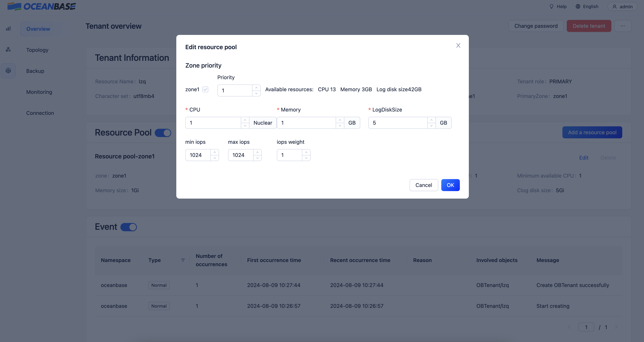This screenshot has height=342, width=644.
Task: Open the Backup menu item
Action: tap(35, 71)
